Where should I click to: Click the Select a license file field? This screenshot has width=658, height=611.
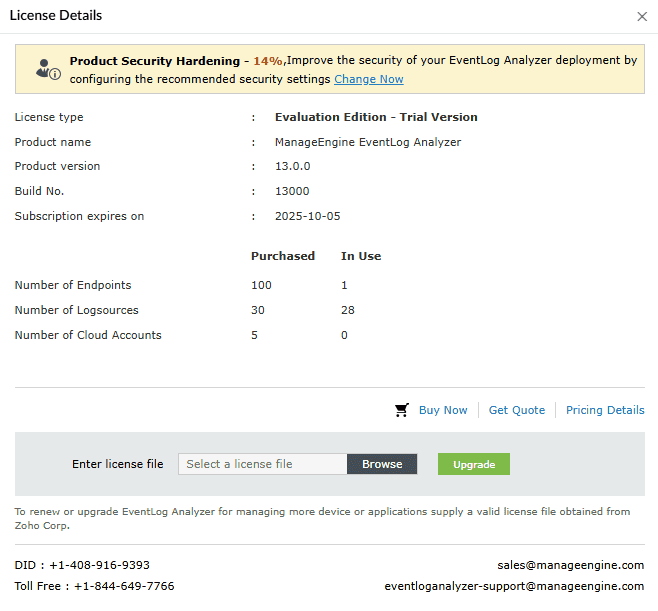click(x=263, y=464)
